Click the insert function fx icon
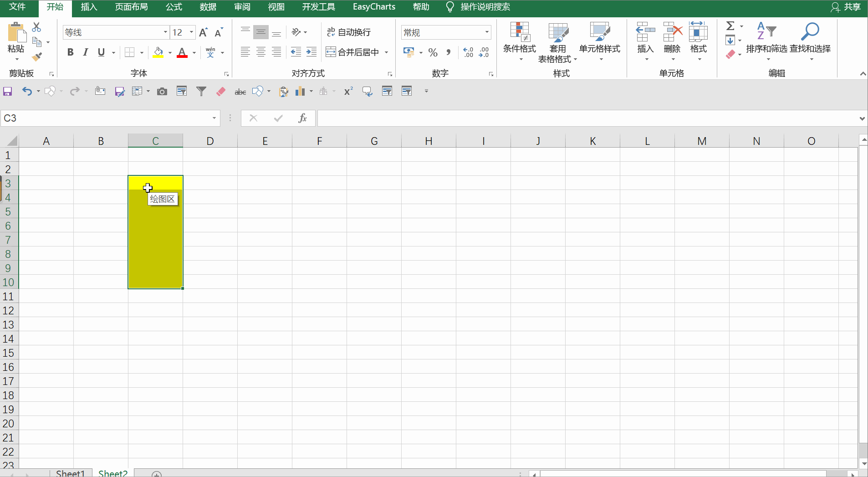868x477 pixels. coord(303,118)
